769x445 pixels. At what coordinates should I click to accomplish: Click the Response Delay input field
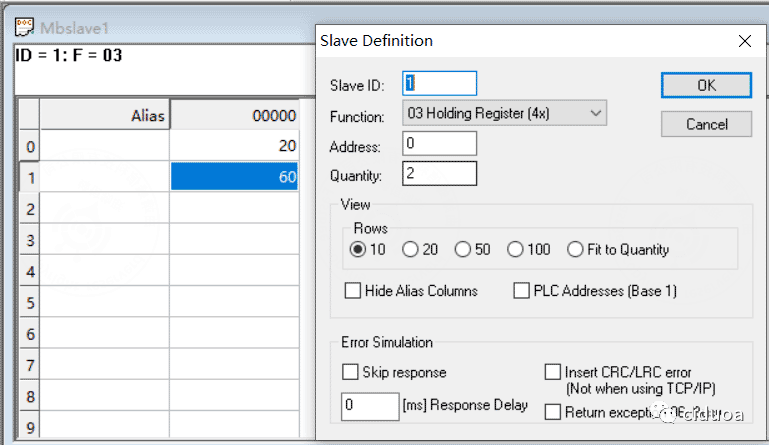(370, 406)
